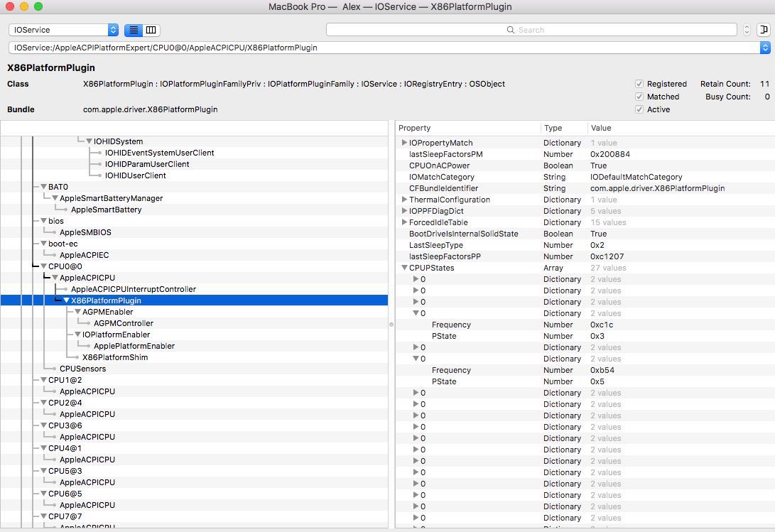Collapse the CPU1@2 tree node
Viewport: 775px width, 532px height.
tap(43, 380)
